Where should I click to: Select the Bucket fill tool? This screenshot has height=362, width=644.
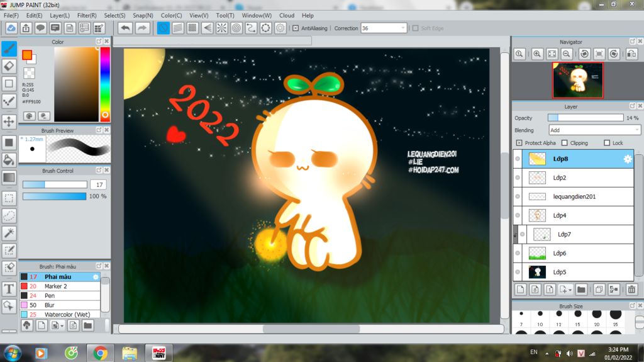9,160
